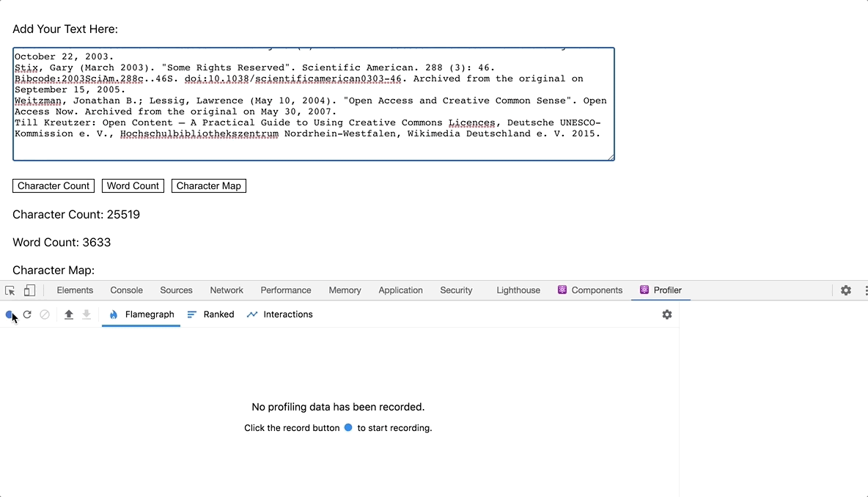Click the word 'Weitzman' in textarea
Screen dimensions: 868x497
coord(37,100)
